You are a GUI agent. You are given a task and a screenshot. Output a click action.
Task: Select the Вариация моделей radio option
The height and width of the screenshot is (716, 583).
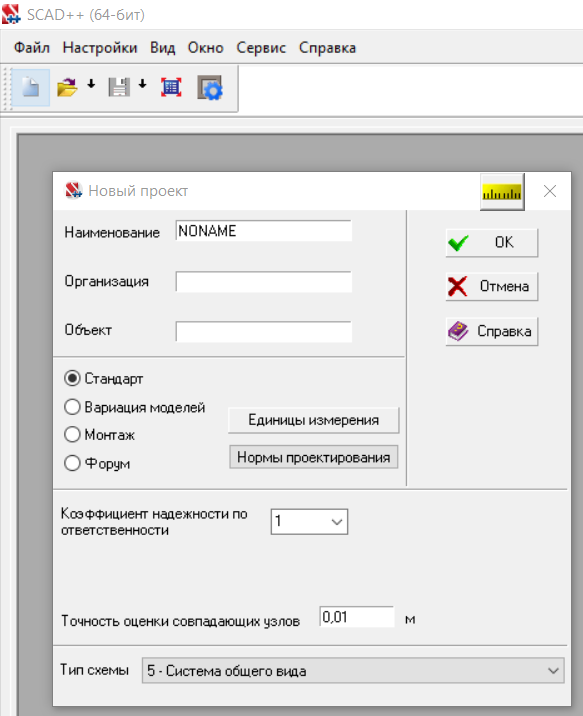point(72,407)
